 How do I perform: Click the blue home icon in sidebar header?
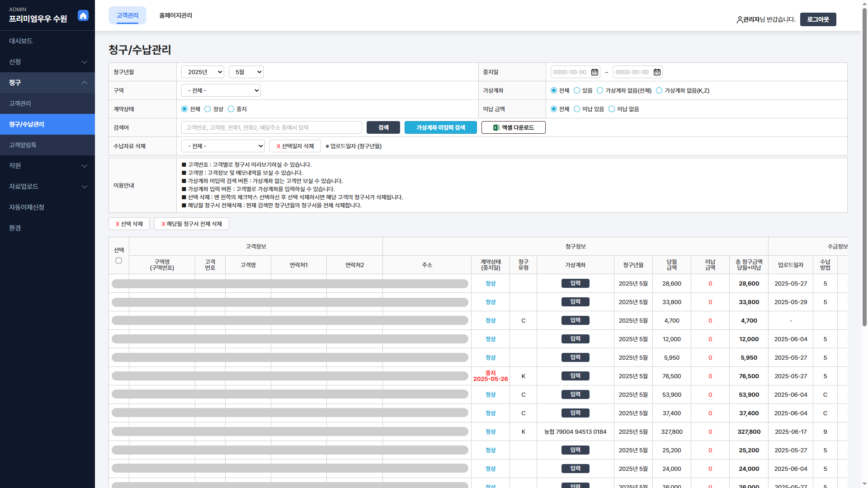pos(83,16)
